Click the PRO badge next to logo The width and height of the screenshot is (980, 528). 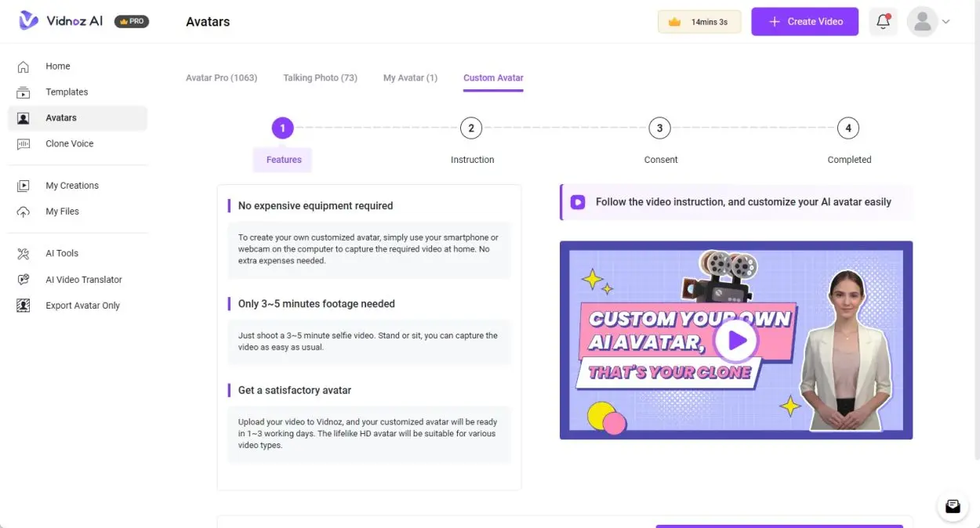tap(131, 21)
